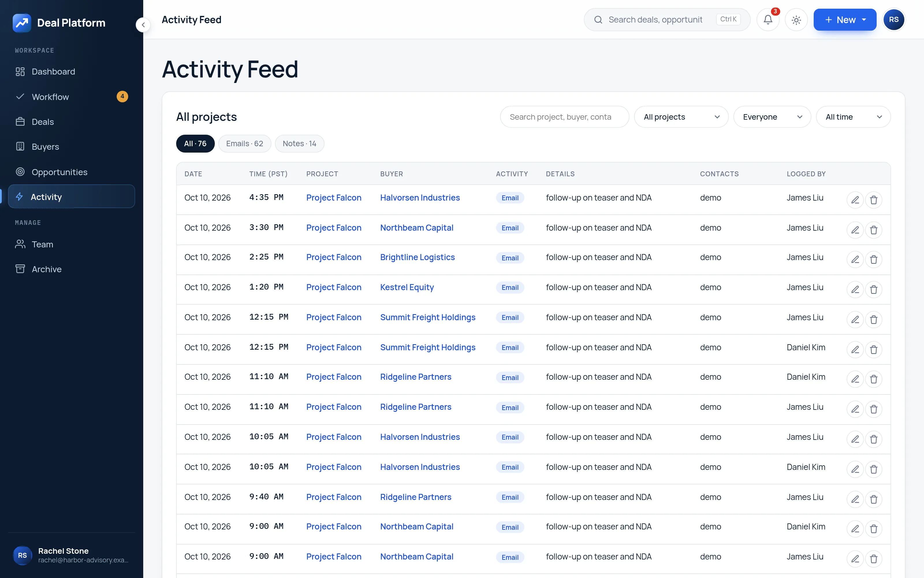
Task: Expand the Everyone filter dropdown
Action: [x=772, y=117]
